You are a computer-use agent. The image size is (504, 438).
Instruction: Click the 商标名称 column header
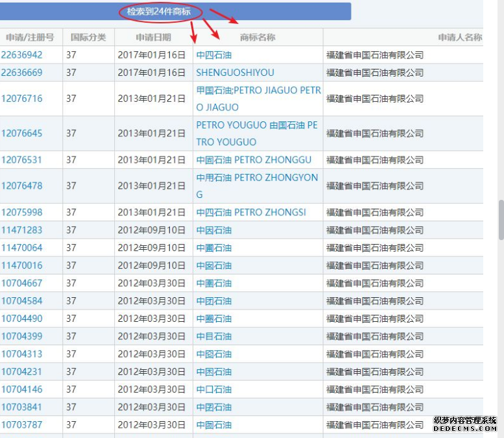pyautogui.click(x=258, y=38)
